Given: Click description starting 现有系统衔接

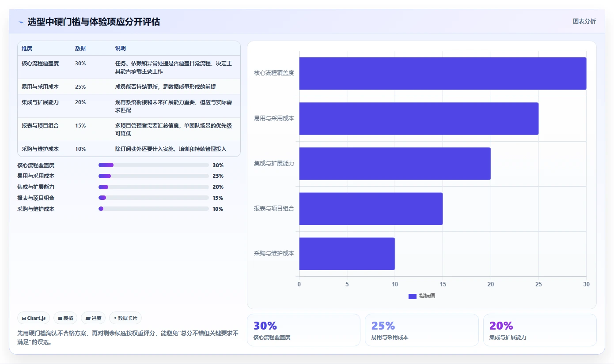Looking at the screenshot, I should (x=174, y=106).
